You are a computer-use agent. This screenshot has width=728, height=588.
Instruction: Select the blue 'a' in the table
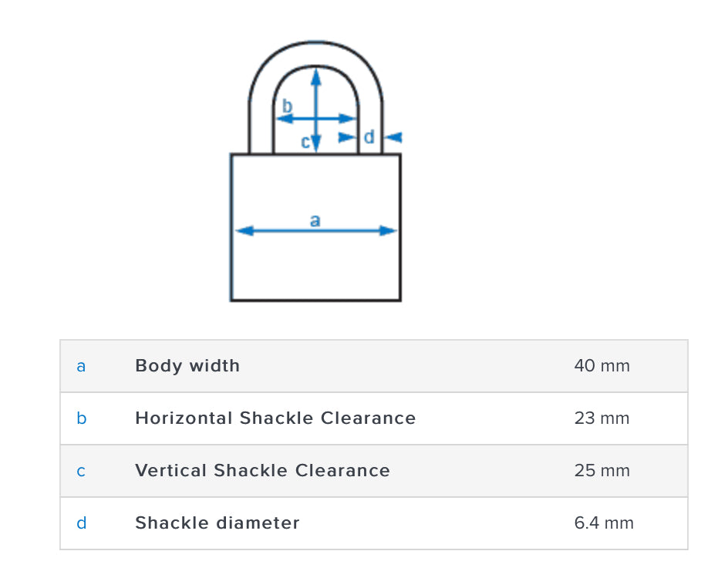point(81,366)
